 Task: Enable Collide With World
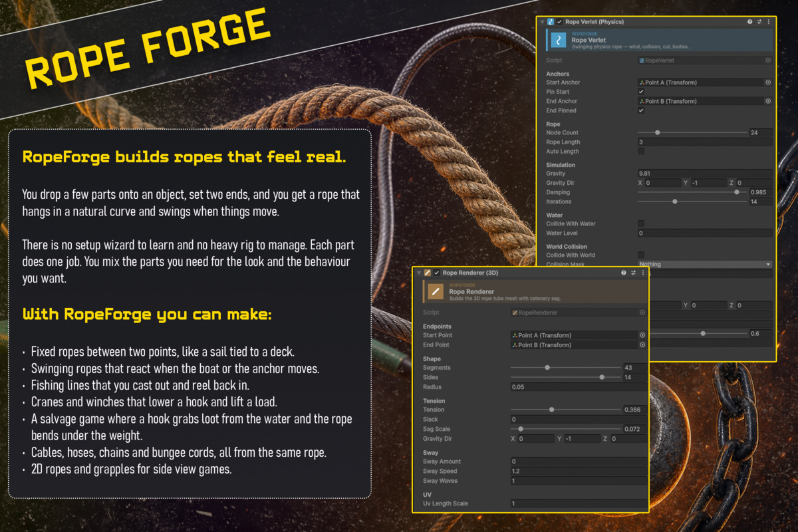click(641, 255)
